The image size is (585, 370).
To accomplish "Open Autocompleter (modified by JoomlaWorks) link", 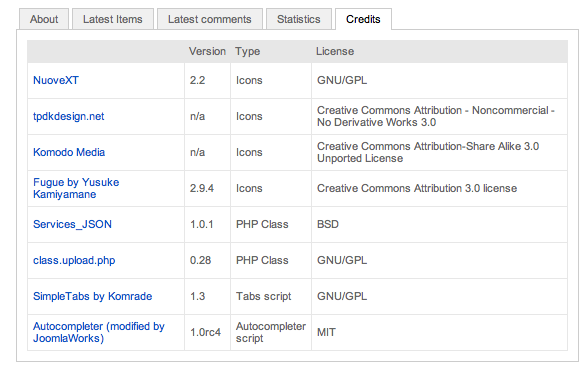I will (99, 332).
